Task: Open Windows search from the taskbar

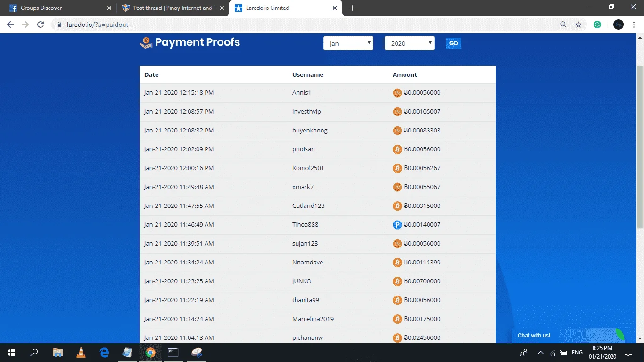Action: click(x=34, y=352)
